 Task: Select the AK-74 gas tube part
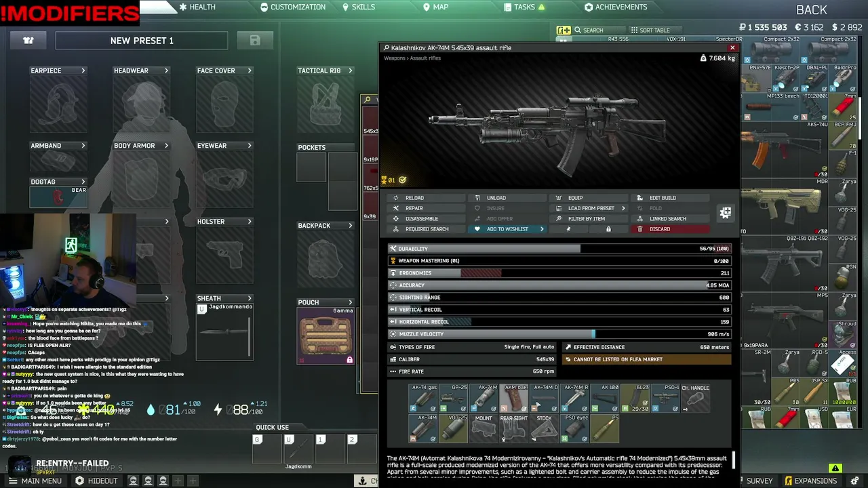tap(422, 399)
